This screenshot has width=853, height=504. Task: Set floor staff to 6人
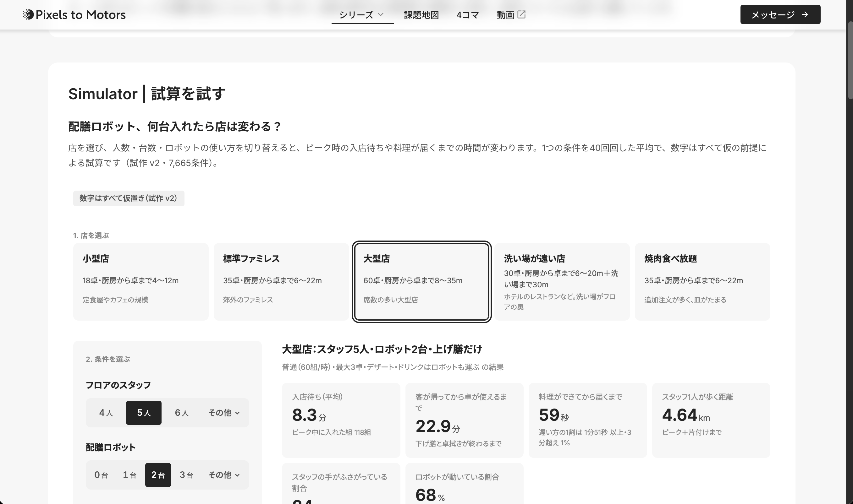click(x=182, y=413)
